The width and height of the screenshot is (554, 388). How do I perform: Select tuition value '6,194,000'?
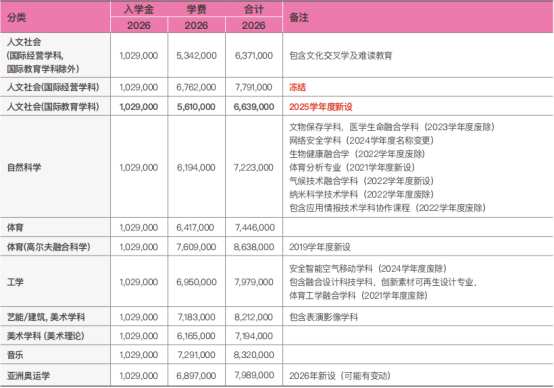coord(196,167)
